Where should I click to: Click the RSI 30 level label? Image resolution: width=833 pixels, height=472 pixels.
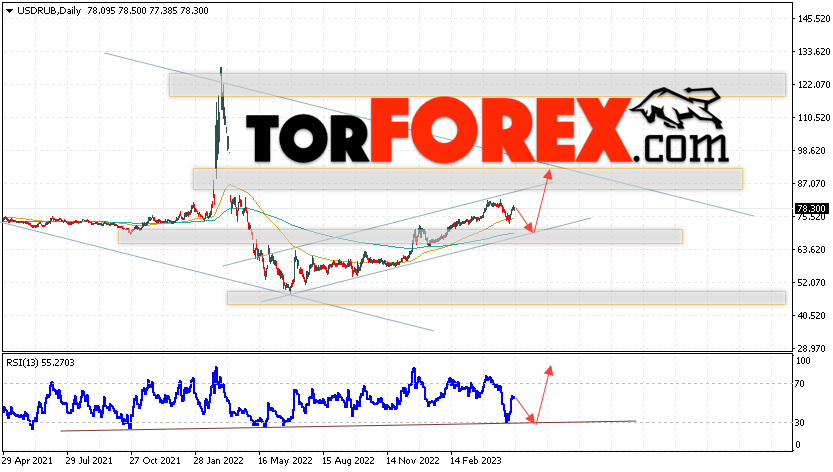point(800,423)
